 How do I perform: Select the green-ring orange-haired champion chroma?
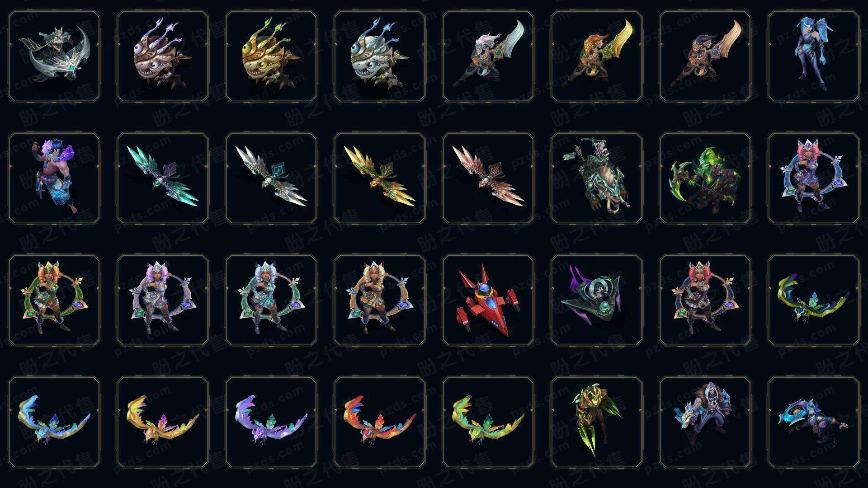click(54, 300)
